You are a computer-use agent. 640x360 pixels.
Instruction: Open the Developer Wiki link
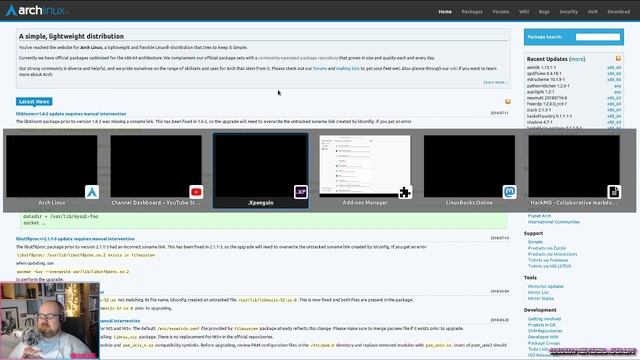543,337
